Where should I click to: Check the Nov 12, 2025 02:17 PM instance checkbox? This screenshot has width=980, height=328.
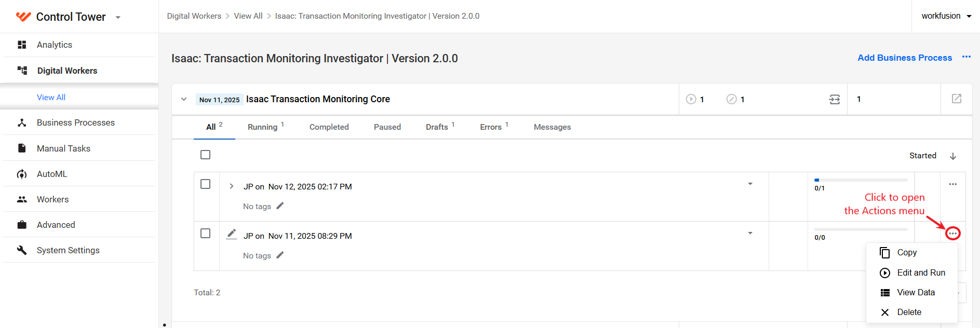coord(206,184)
